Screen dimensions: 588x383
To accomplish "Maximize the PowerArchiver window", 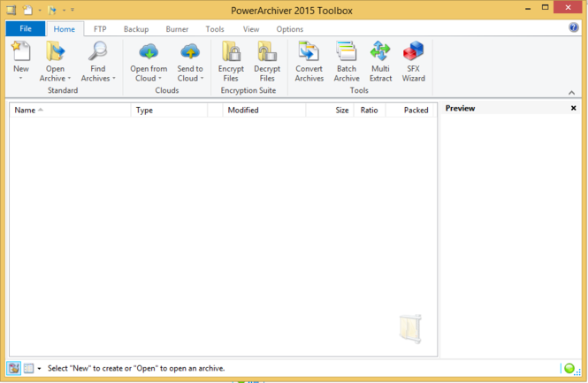I will click(545, 7).
